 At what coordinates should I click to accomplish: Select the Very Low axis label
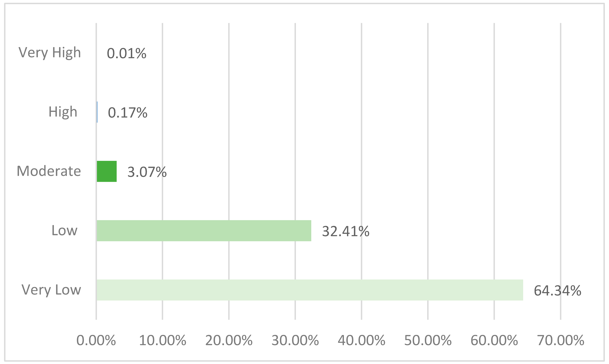pyautogui.click(x=51, y=290)
